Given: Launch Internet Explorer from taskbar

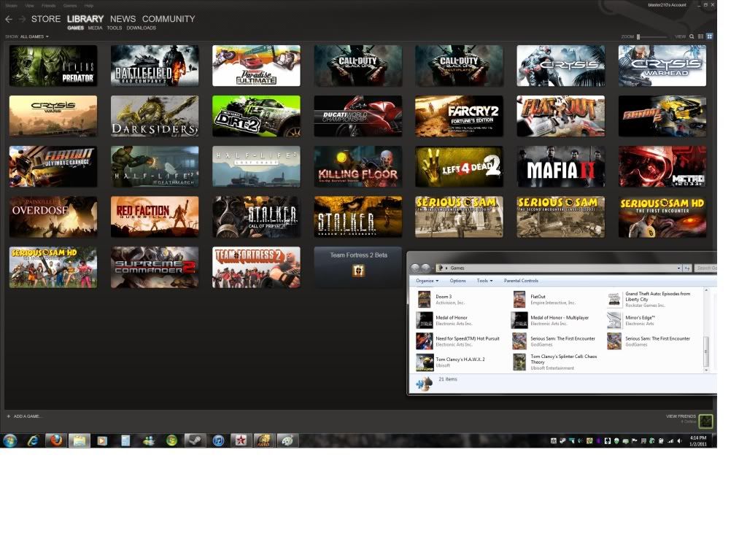Looking at the screenshot, I should point(33,440).
